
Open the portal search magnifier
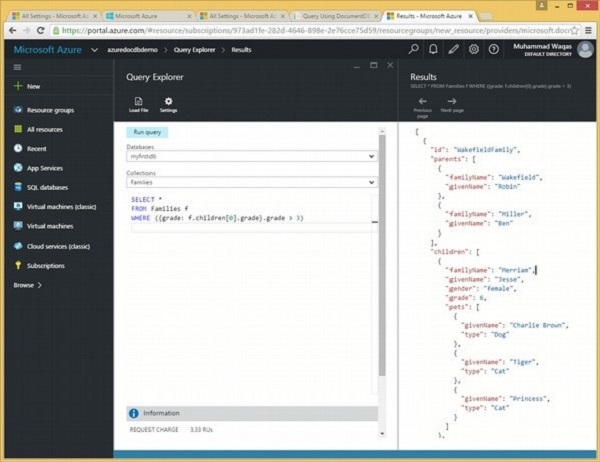coord(414,49)
